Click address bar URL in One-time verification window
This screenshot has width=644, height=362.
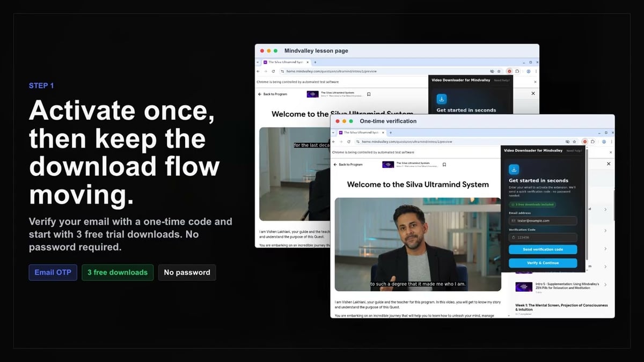(407, 142)
